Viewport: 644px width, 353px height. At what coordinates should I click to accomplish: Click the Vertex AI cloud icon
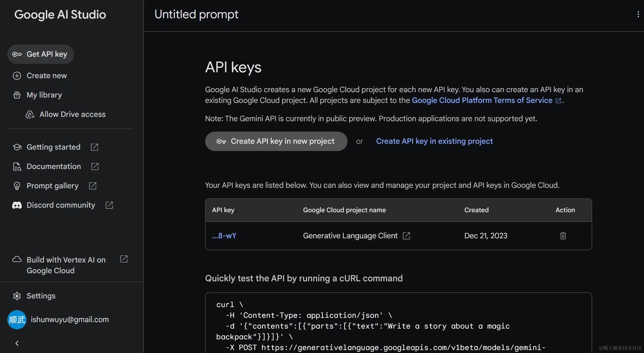coord(17,260)
